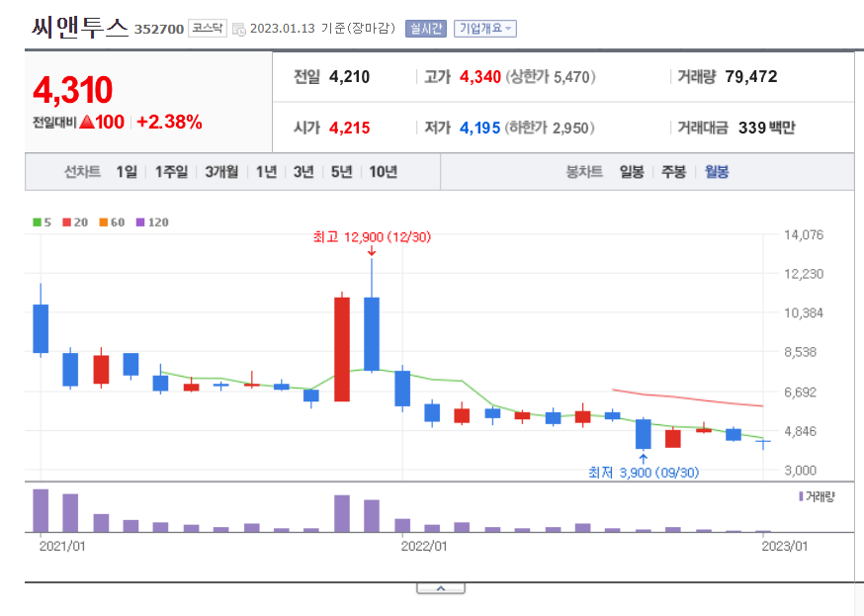Click the 8,538 price axis label
This screenshot has height=616, width=864.
pyautogui.click(x=800, y=352)
